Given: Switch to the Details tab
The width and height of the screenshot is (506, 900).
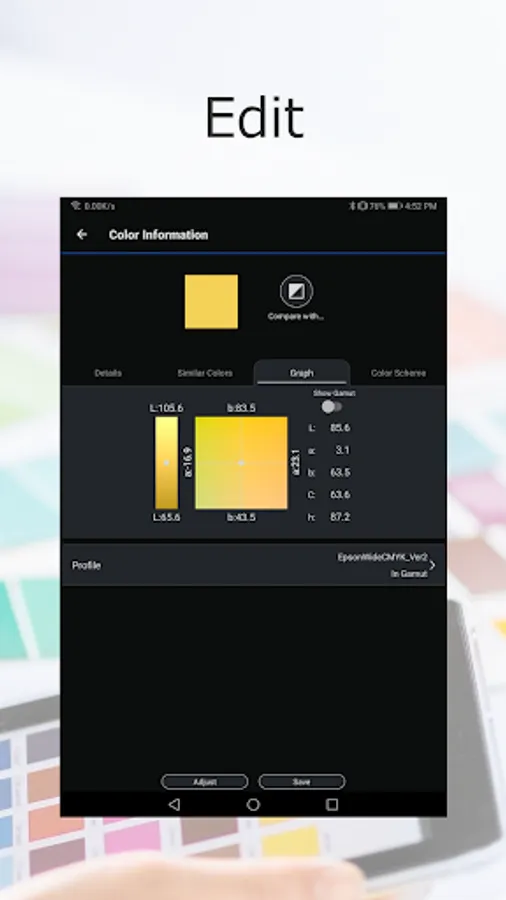Looking at the screenshot, I should (108, 373).
